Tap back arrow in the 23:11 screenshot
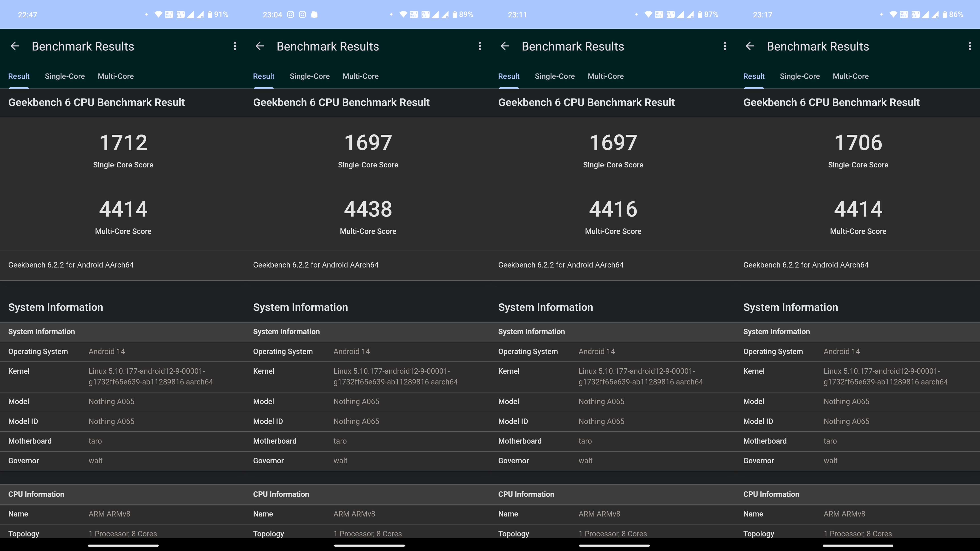This screenshot has width=980, height=551. coord(505,46)
